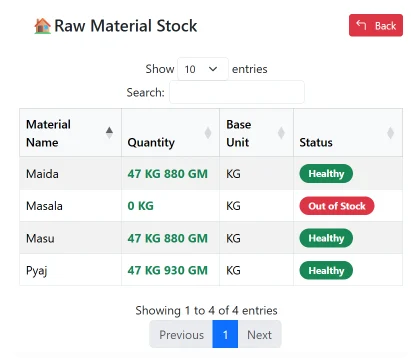Click the 0 KG quantity for Masala
Viewport: 417px width, 360px height.
140,206
